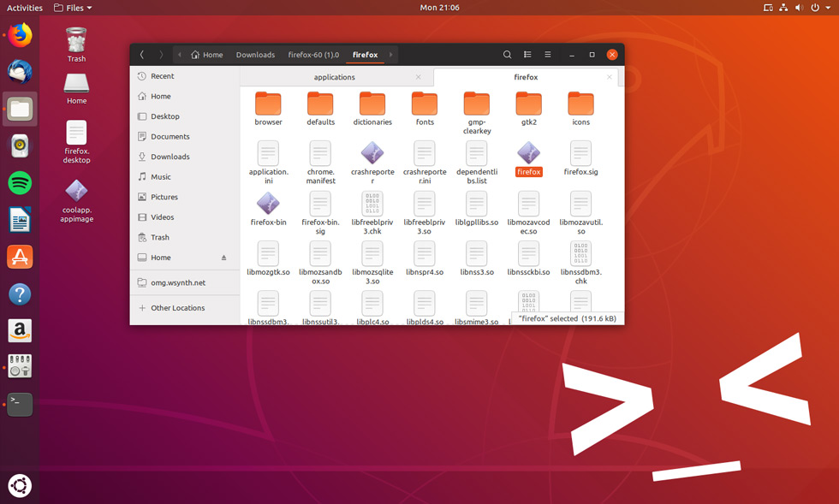Eject the Home drive in sidebar
The height and width of the screenshot is (504, 839).
tap(223, 258)
